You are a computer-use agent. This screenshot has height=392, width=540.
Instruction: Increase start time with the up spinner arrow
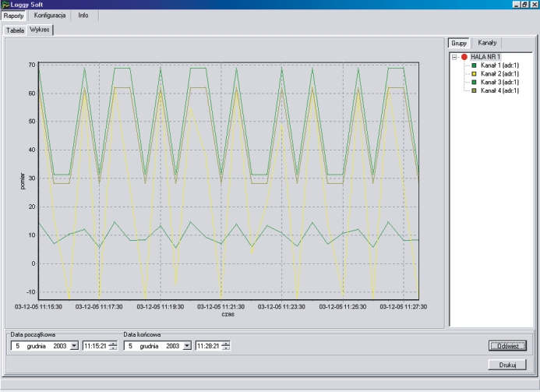tap(114, 343)
